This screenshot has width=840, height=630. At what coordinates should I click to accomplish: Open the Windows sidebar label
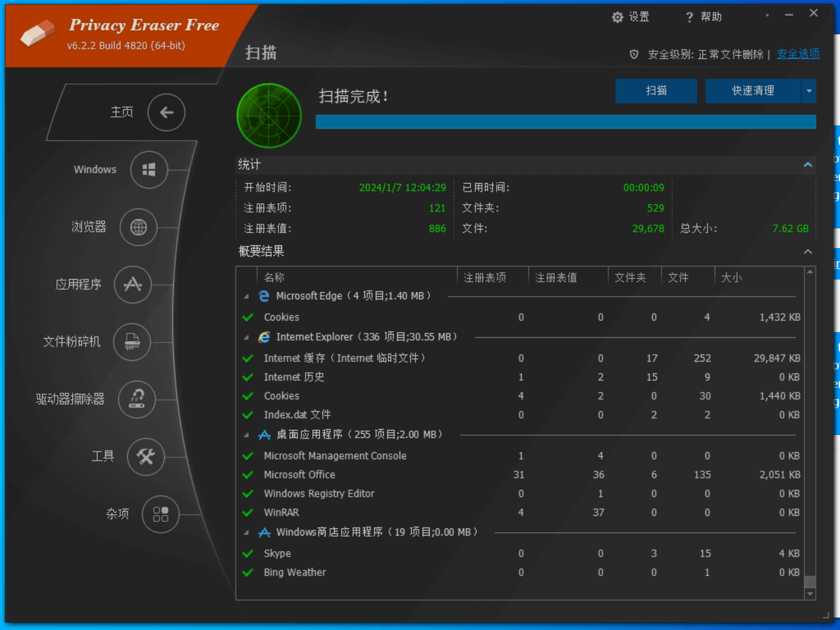(95, 169)
